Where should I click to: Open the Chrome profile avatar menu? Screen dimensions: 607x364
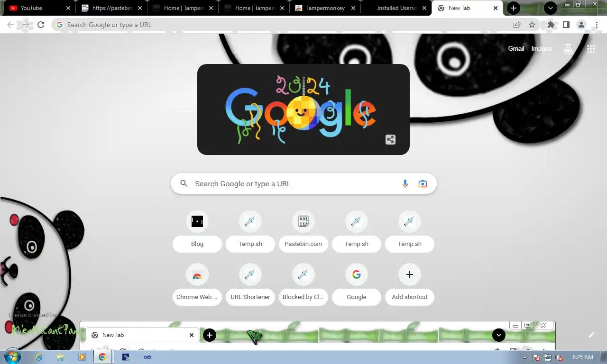tap(581, 25)
